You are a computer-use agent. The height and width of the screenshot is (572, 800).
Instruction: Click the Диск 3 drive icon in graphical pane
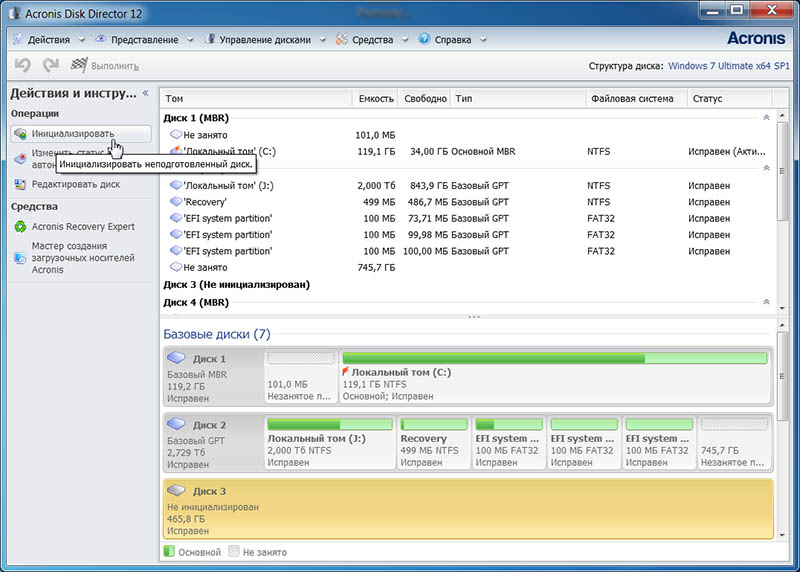pos(176,490)
